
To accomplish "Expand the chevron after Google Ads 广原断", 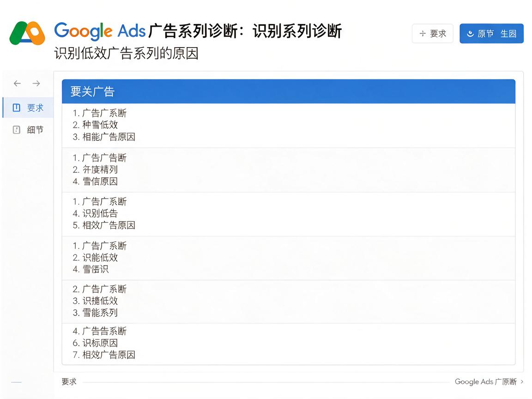I will (x=522, y=382).
